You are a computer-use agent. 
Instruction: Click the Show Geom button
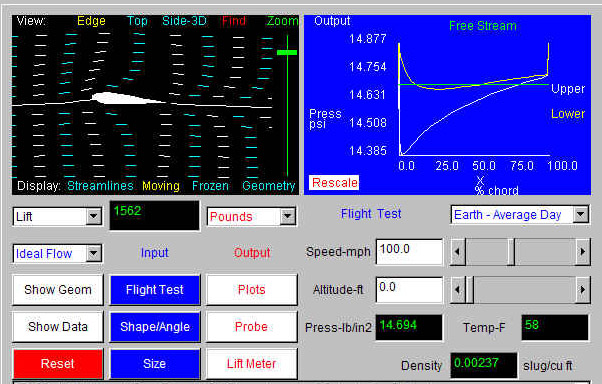pos(58,290)
